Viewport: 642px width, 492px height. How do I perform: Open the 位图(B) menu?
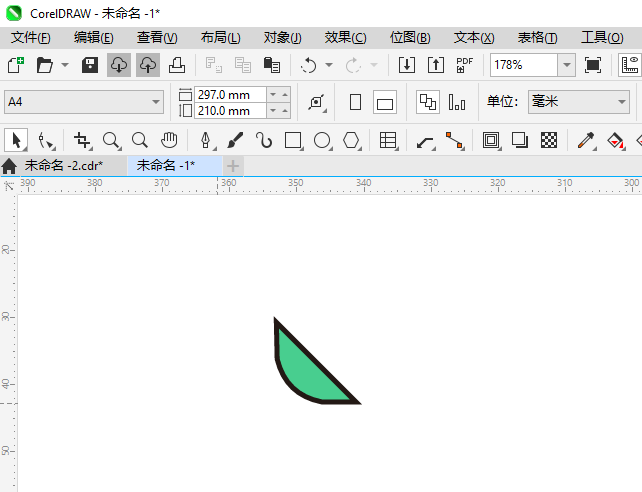pos(410,38)
